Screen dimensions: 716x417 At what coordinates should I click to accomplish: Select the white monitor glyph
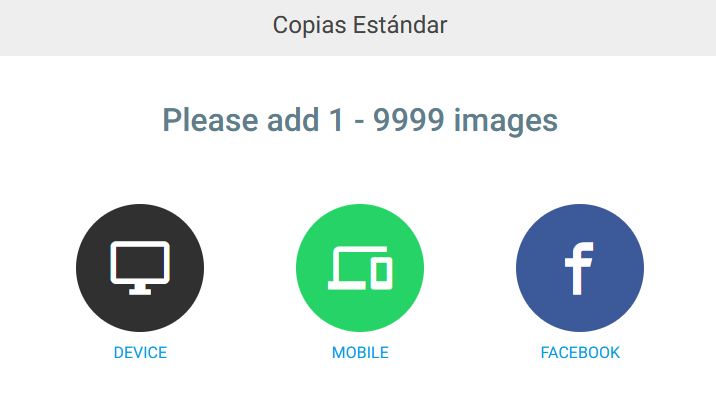tap(140, 268)
